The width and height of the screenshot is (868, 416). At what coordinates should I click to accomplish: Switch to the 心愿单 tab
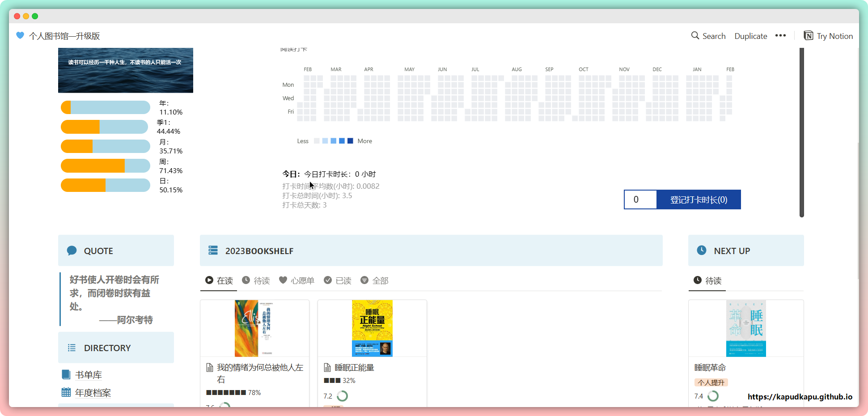[x=296, y=280]
